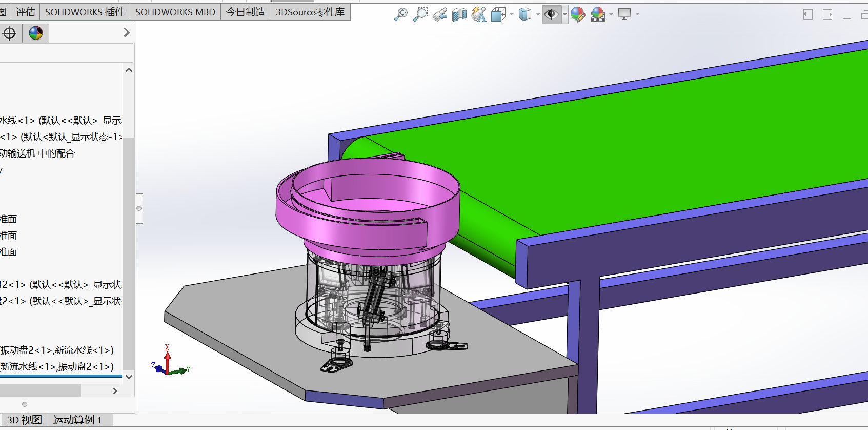Screen dimensions: 868x430
Task: Open the 3DSource零件库 tab
Action: [x=310, y=12]
